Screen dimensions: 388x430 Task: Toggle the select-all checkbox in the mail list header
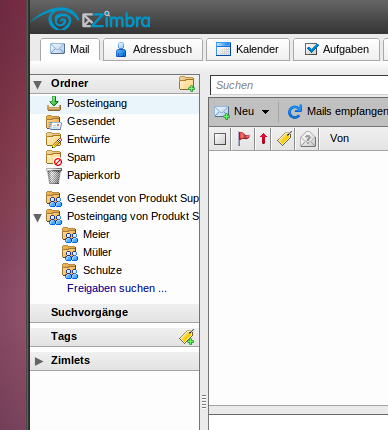[x=220, y=139]
